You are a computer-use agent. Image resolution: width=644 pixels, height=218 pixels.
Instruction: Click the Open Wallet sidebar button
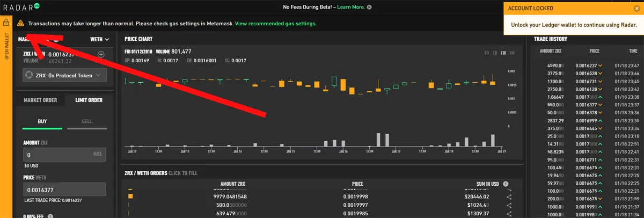coord(6,46)
